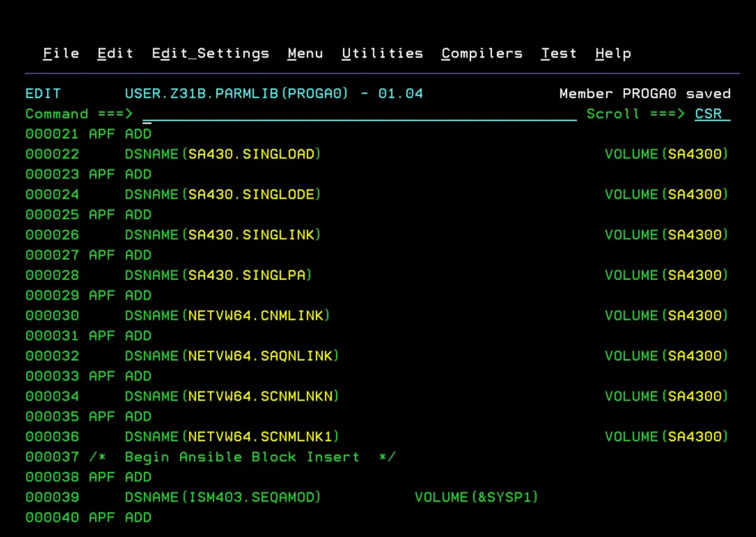
Task: Click DSNAME(NETVW64.SCNMLNK1) entry
Action: [x=232, y=437]
